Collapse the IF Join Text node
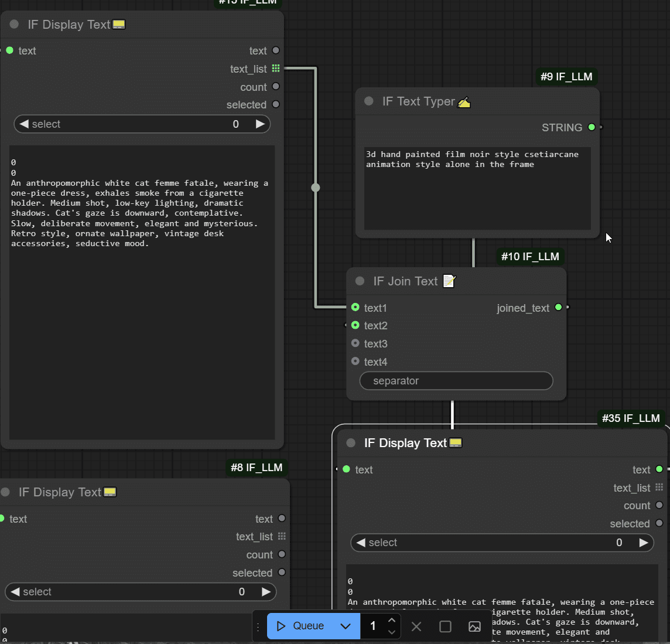The height and width of the screenshot is (644, 670). (360, 281)
